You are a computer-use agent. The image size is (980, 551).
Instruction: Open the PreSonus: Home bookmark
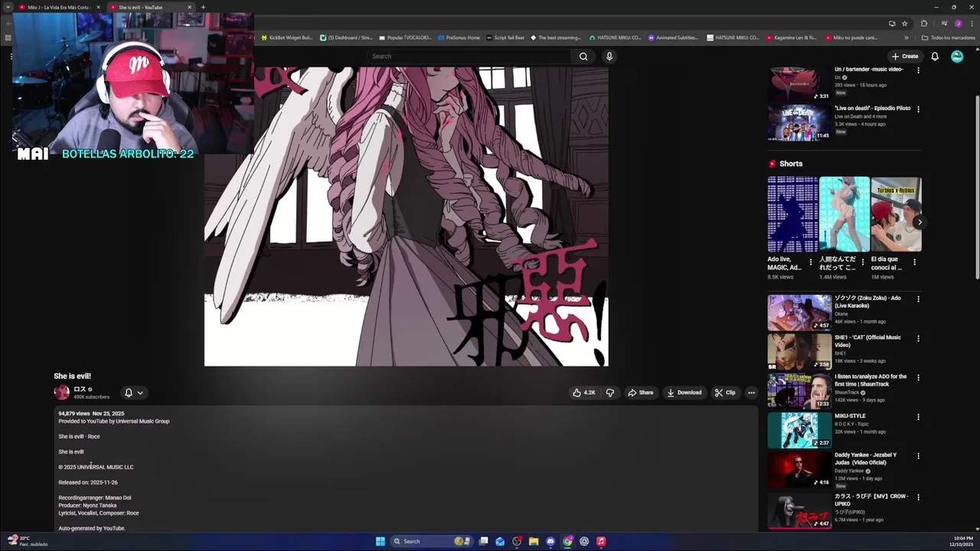point(459,37)
